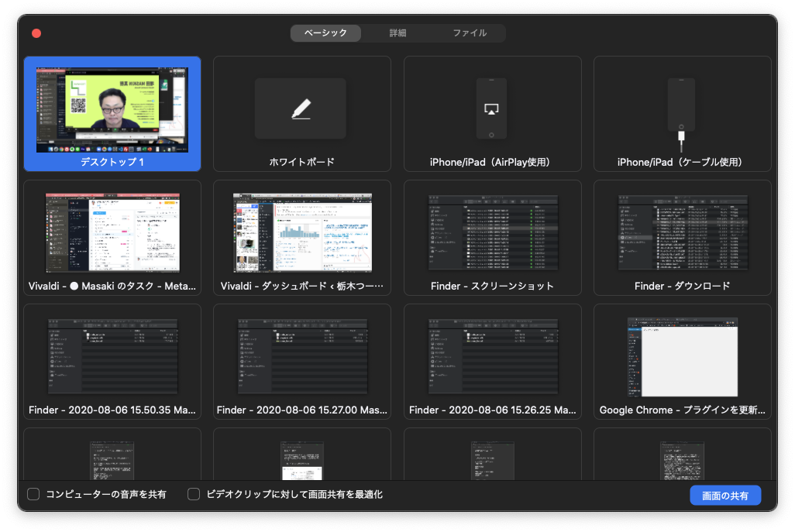Select the Finder ダウンロード window
Image resolution: width=795 pixels, height=532 pixels.
[x=682, y=233]
